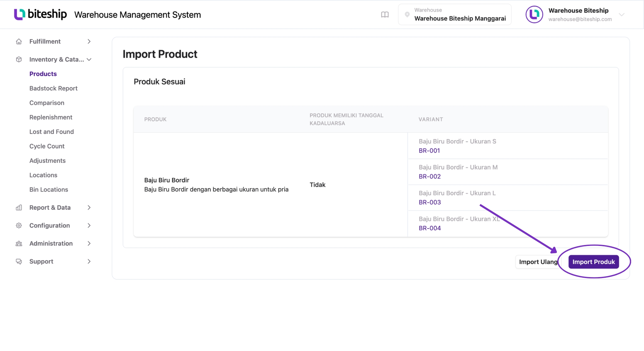Click SKU link BR-004

[x=430, y=228]
